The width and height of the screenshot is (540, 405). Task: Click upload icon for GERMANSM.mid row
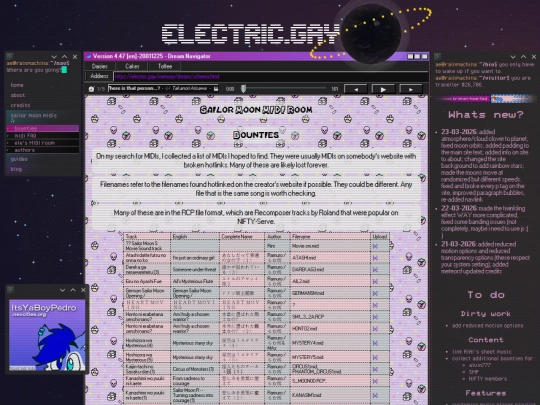tap(375, 293)
